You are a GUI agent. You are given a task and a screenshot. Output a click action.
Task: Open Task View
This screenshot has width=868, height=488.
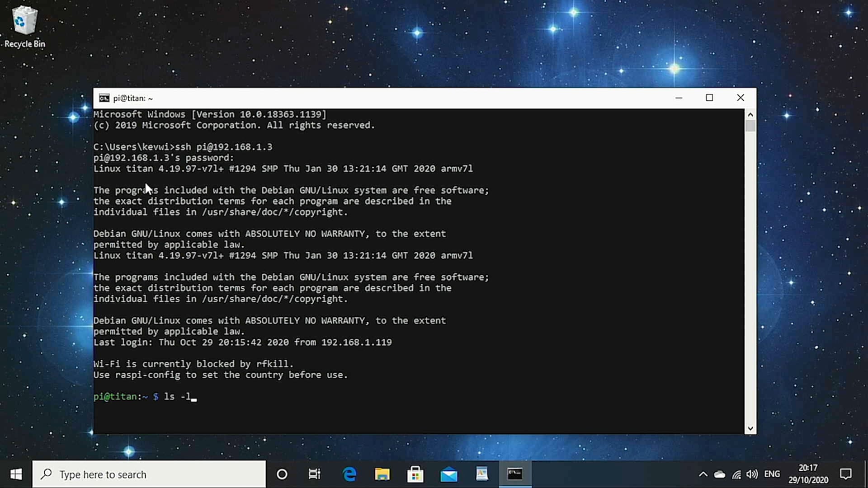click(x=315, y=474)
